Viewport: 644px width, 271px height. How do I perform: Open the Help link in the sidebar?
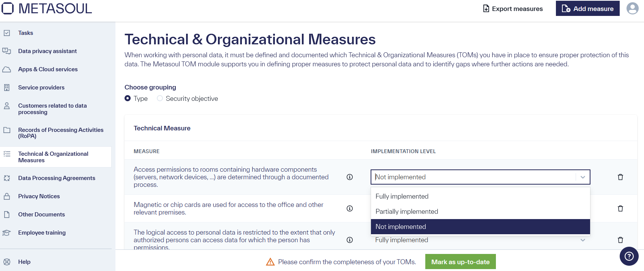click(24, 262)
